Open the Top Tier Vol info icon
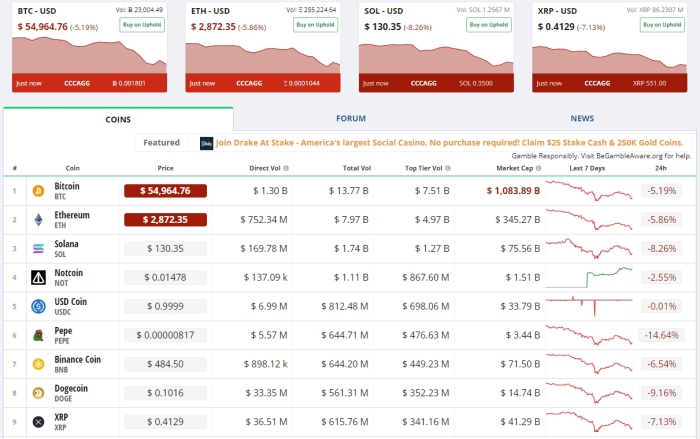Viewport: 700px width, 439px height. click(x=447, y=168)
